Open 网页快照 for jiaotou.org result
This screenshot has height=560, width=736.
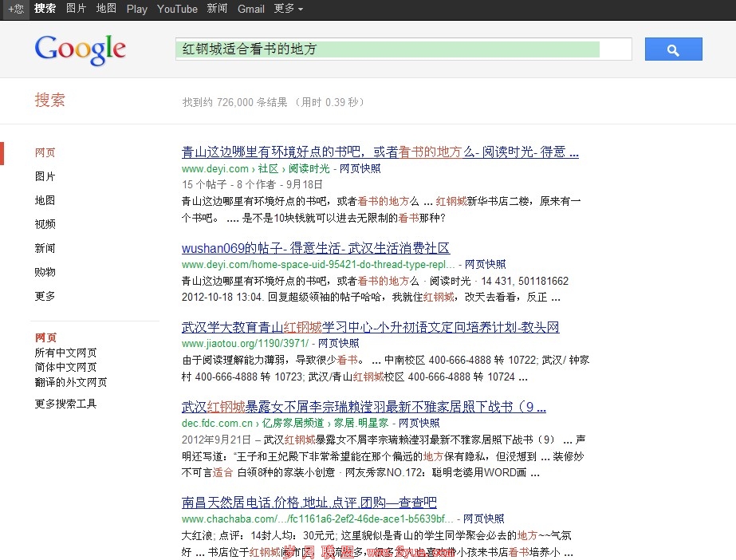[339, 343]
